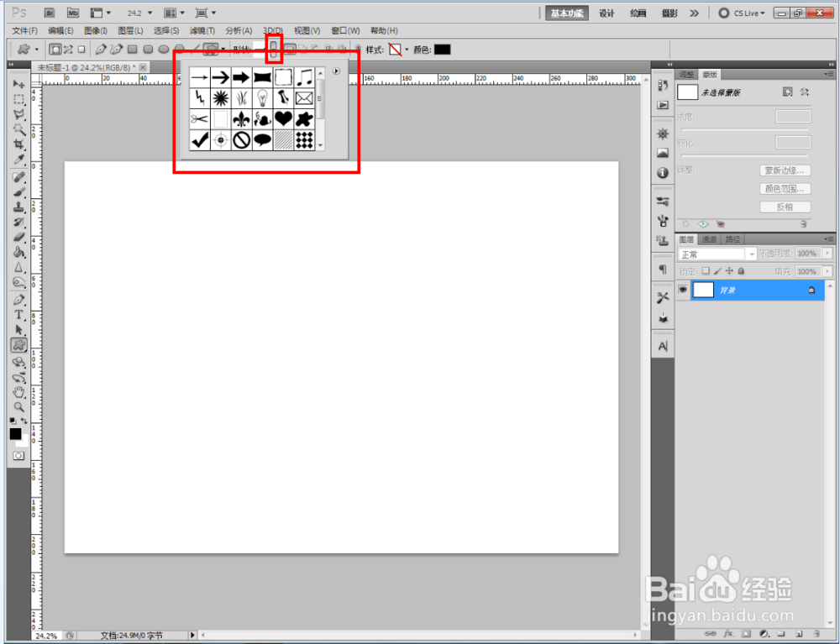
Task: Open the shape picker flyout menu arrow
Action: 337,71
